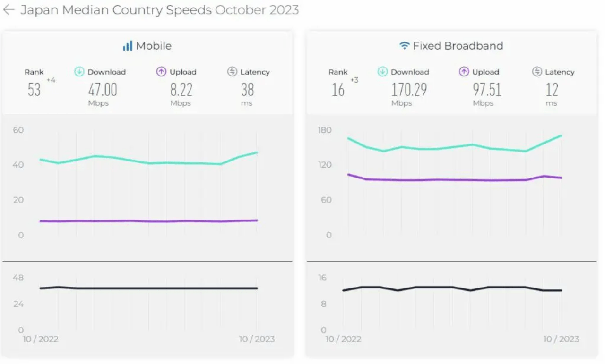Click Mobile rank value 53
Screen dimensions: 605x364
click(x=34, y=90)
